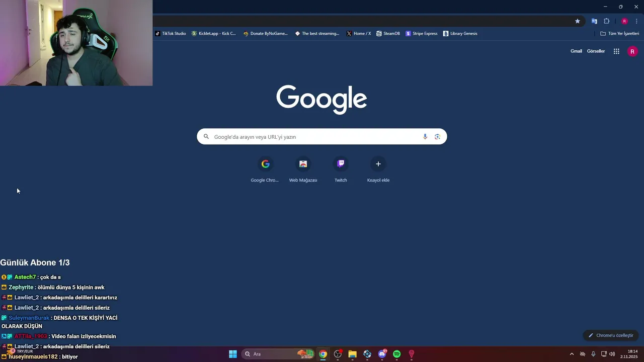Click the streamer webcam overlay

(76, 43)
